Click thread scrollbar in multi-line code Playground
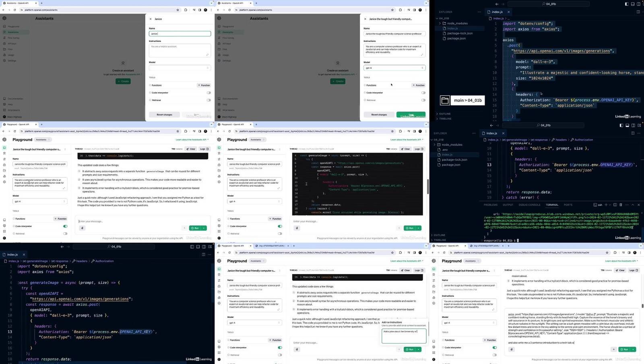 click(x=427, y=186)
